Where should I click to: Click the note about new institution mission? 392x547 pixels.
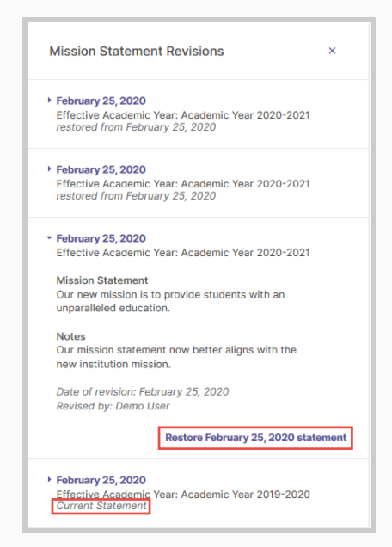176,357
